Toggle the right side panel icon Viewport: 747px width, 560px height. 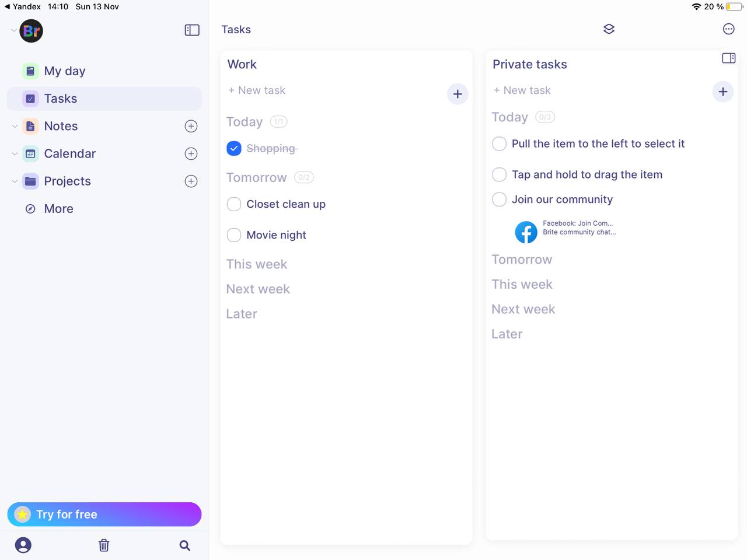pyautogui.click(x=729, y=58)
